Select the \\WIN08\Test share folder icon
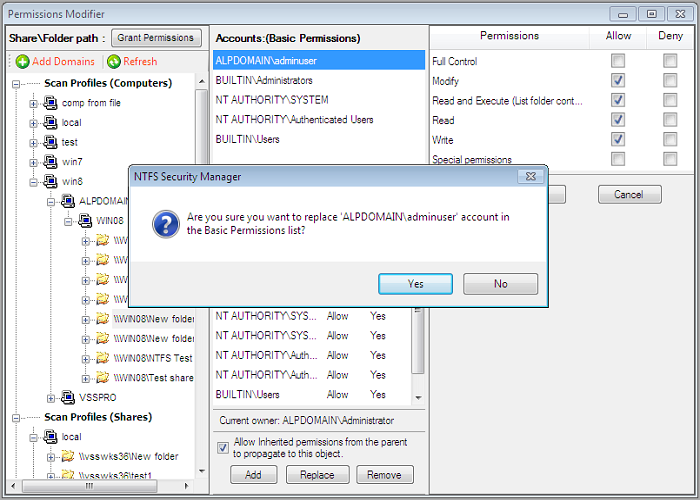This screenshot has width=700, height=500. point(102,378)
